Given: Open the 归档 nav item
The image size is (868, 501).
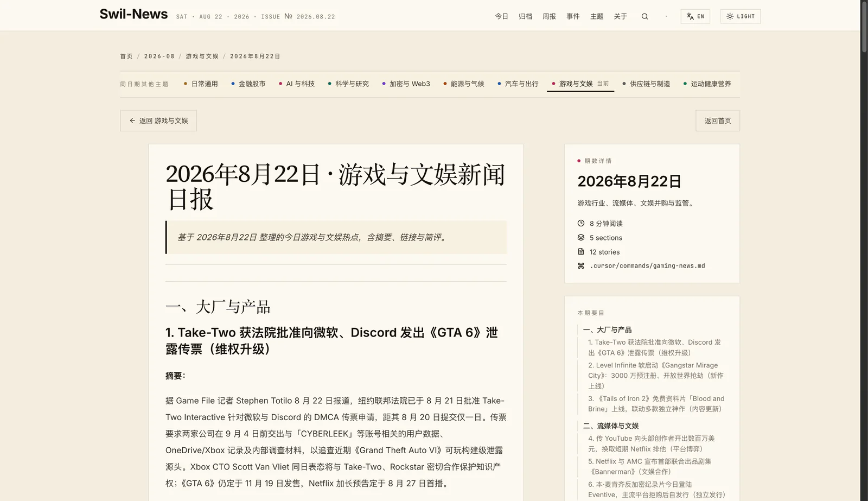Looking at the screenshot, I should point(526,16).
